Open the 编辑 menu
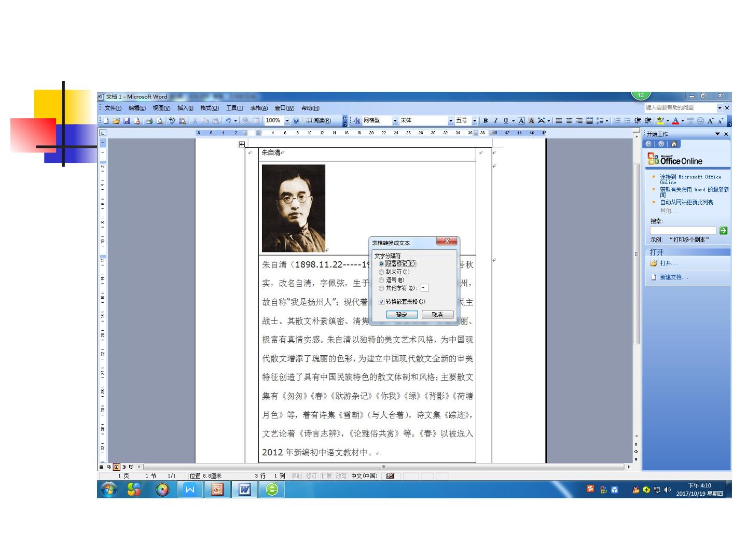This screenshot has width=747, height=560. point(137,108)
